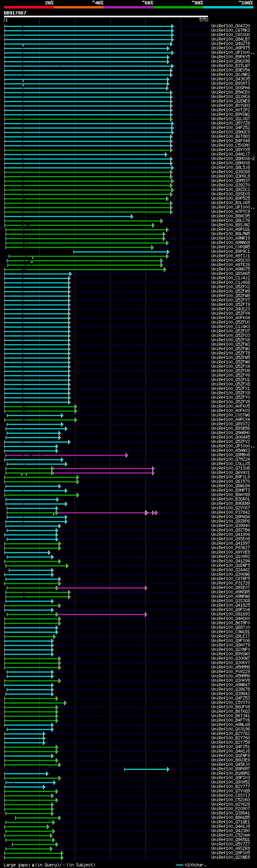Select hit UniRef100_Q8L5J8
This screenshot has width=257, height=868.
point(230,167)
